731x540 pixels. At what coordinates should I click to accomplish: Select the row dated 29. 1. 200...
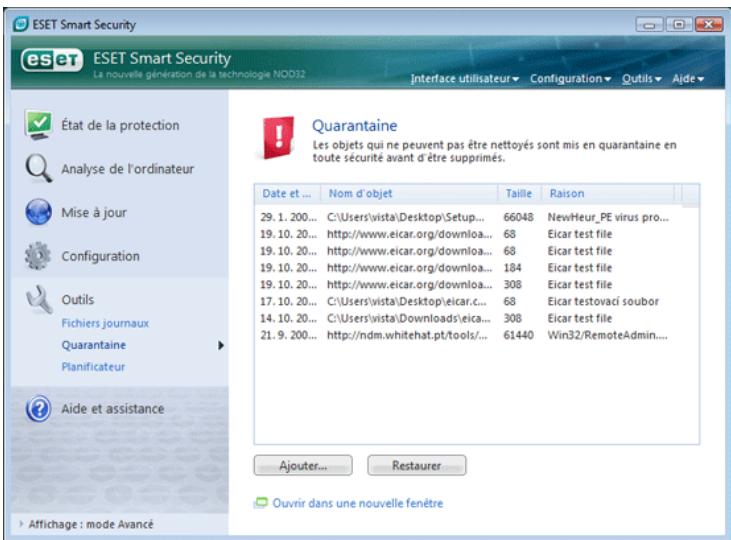tap(466, 217)
